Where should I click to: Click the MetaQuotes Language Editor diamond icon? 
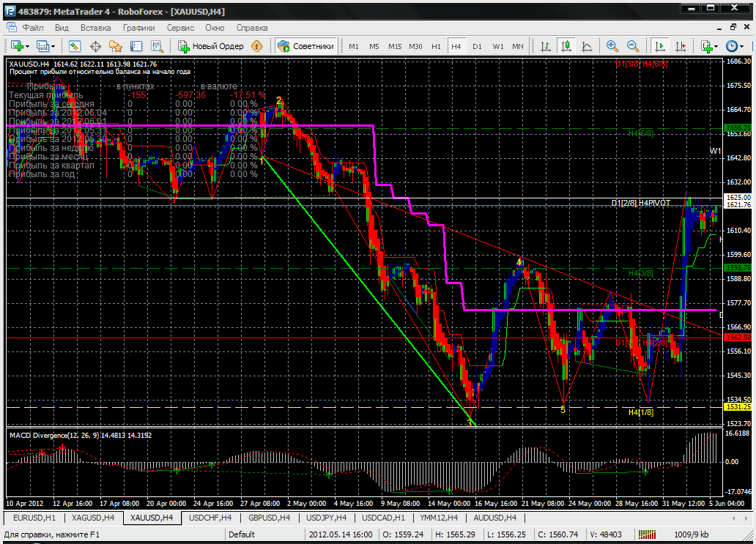[257, 46]
